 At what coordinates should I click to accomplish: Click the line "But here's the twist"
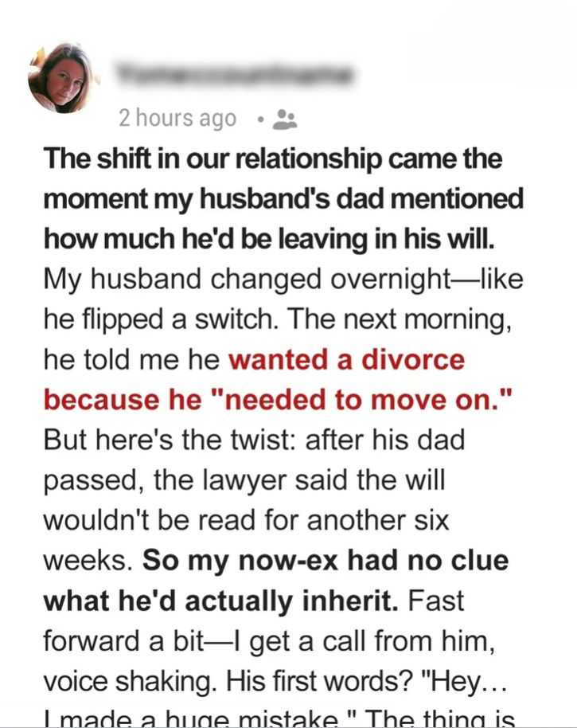coord(253,440)
